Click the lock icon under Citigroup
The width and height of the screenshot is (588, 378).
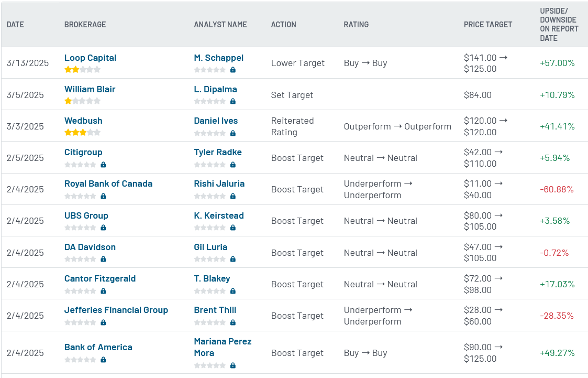pos(104,165)
